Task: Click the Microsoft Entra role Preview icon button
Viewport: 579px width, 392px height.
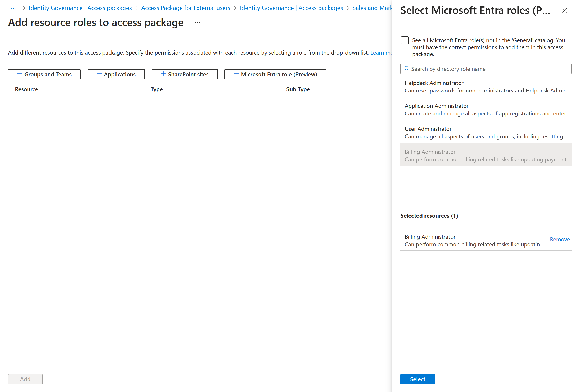Action: 275,74
